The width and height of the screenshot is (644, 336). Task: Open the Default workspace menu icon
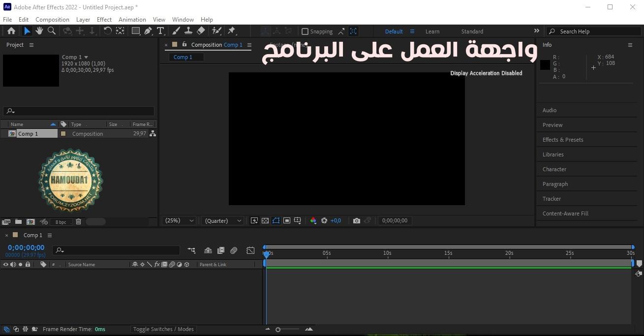click(412, 31)
